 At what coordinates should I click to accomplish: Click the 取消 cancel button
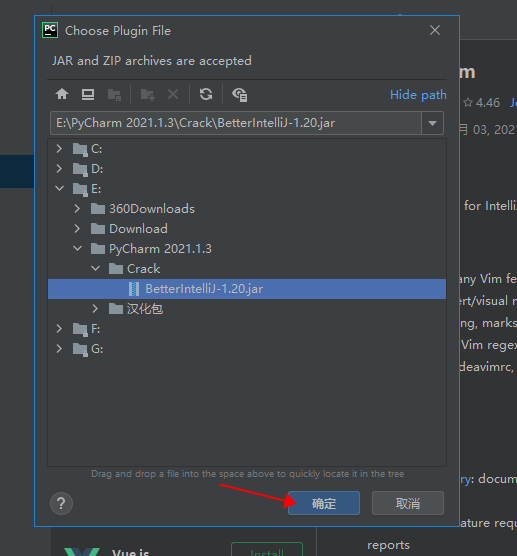[x=408, y=503]
